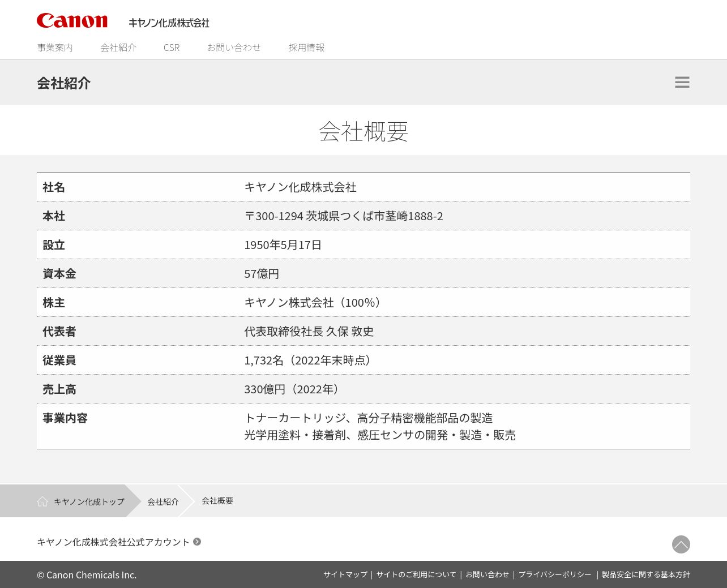This screenshot has height=588, width=727.
Task: Click the home icon in breadcrumb
Action: 42,501
